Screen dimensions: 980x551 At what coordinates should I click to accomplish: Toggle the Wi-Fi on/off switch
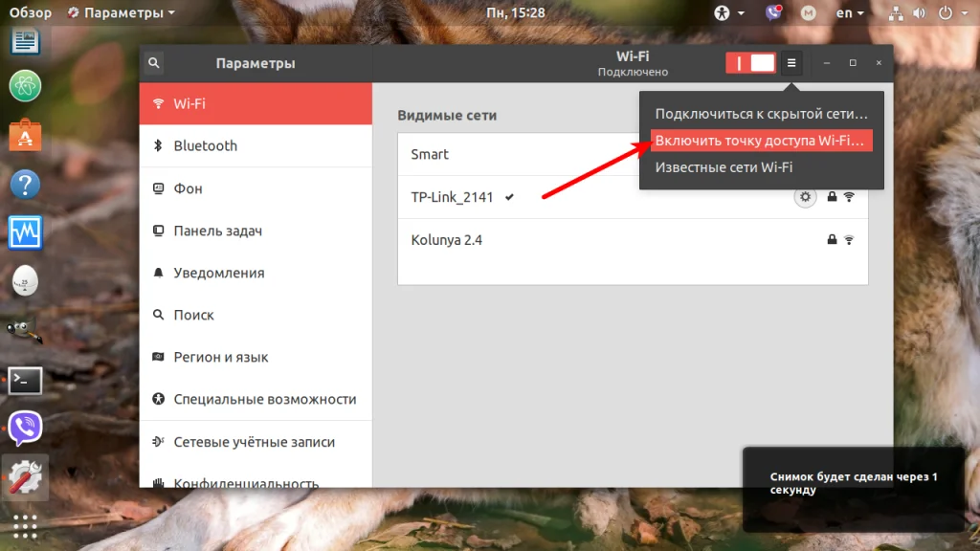(750, 62)
